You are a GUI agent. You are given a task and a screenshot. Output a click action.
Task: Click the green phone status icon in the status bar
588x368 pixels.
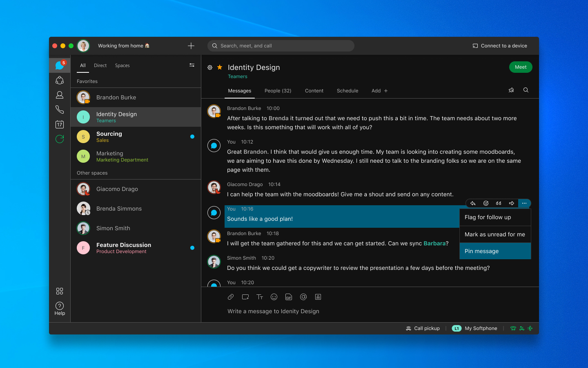coord(513,328)
